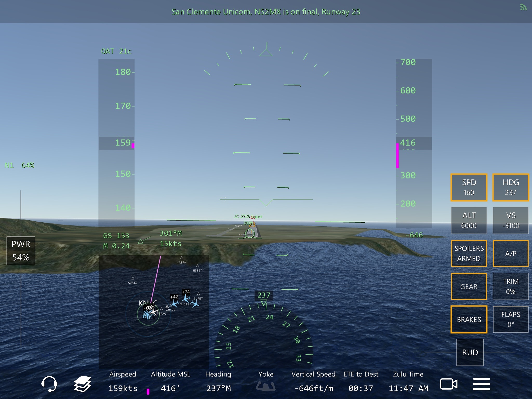Select the KNUC airport on the mini map
Image resolution: width=532 pixels, height=399 pixels.
pyautogui.click(x=148, y=303)
